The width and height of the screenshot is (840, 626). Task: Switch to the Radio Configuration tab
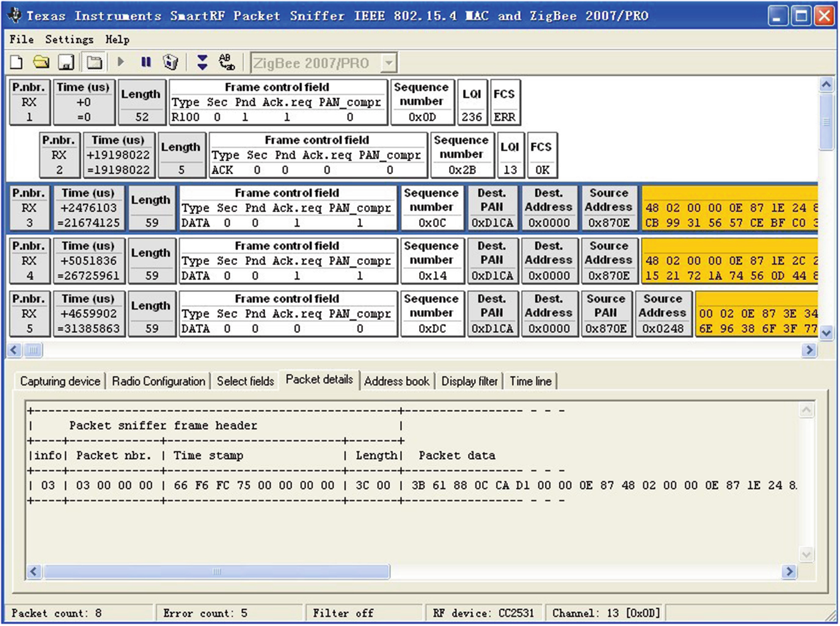[158, 381]
